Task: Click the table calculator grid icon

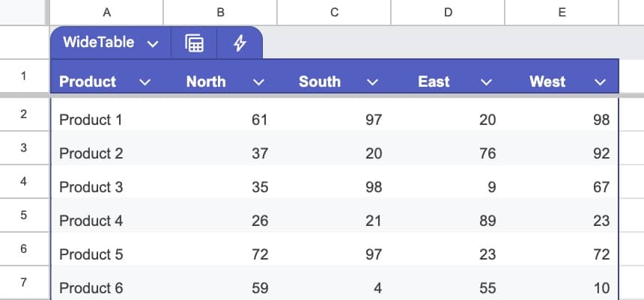Action: tap(194, 43)
